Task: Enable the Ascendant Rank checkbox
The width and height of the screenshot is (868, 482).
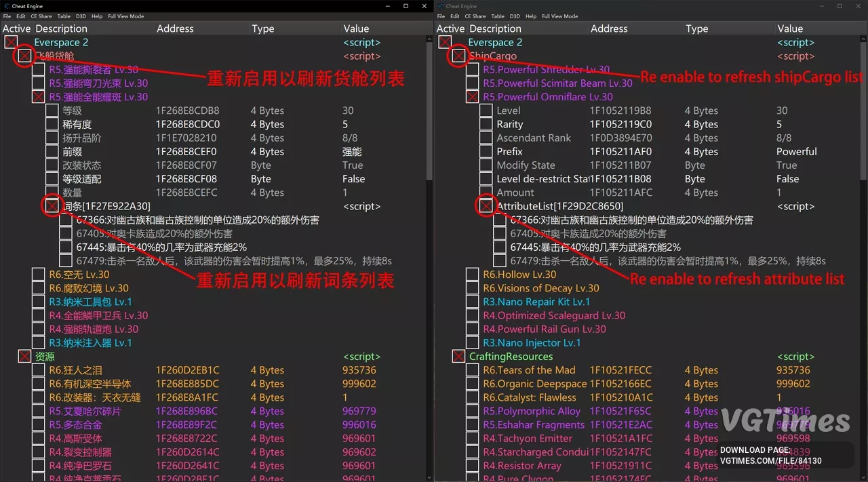Action: pos(486,138)
